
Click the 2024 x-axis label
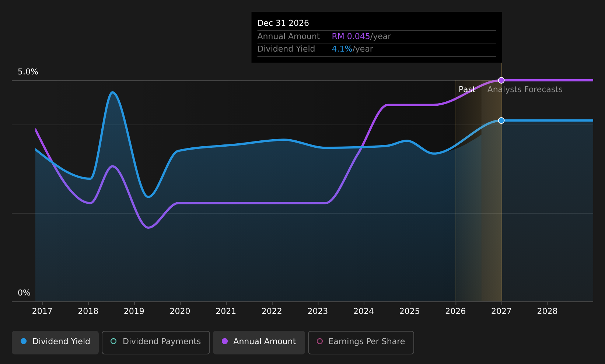(364, 311)
